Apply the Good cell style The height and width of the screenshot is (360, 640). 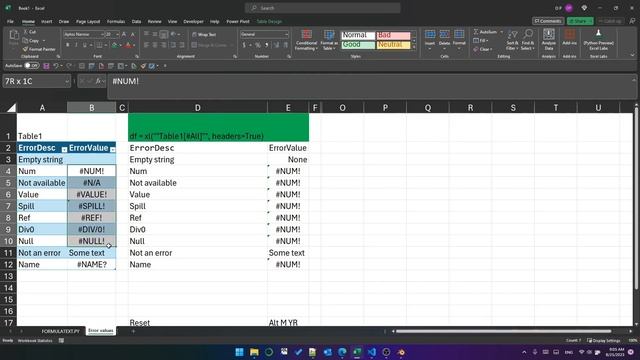358,45
